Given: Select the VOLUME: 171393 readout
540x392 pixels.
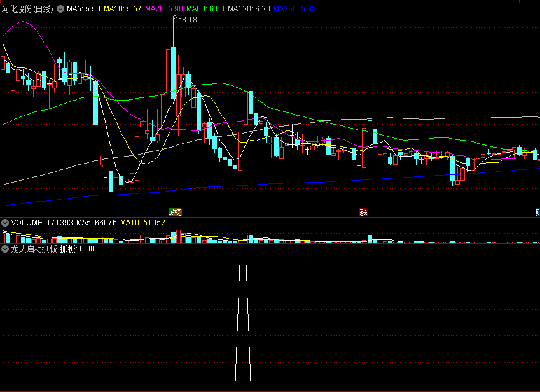Looking at the screenshot, I should tap(42, 223).
